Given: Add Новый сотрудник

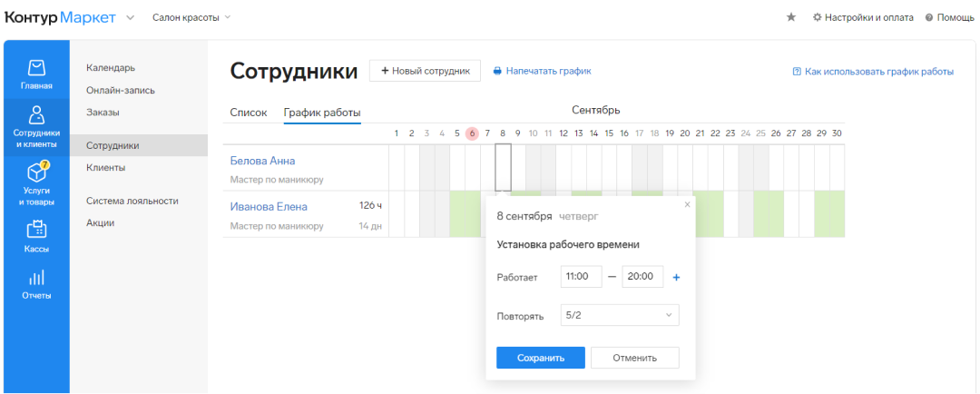Looking at the screenshot, I should 425,71.
